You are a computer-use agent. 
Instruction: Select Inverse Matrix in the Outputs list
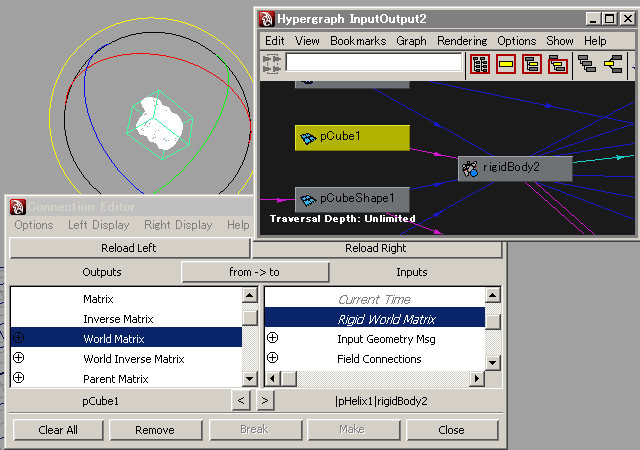click(x=127, y=319)
